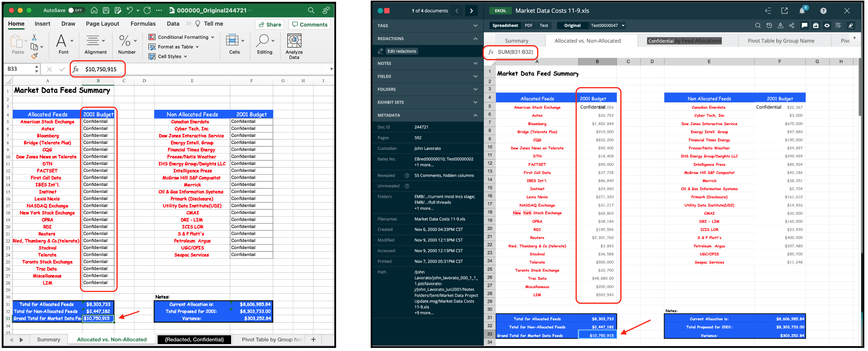Click the share nodes icon in viewer
Image resolution: width=868 pixels, height=351 pixels.
[791, 25]
